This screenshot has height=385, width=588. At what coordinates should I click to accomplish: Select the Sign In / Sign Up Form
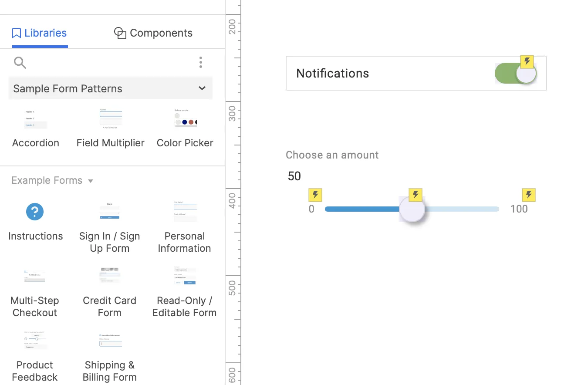[110, 211]
